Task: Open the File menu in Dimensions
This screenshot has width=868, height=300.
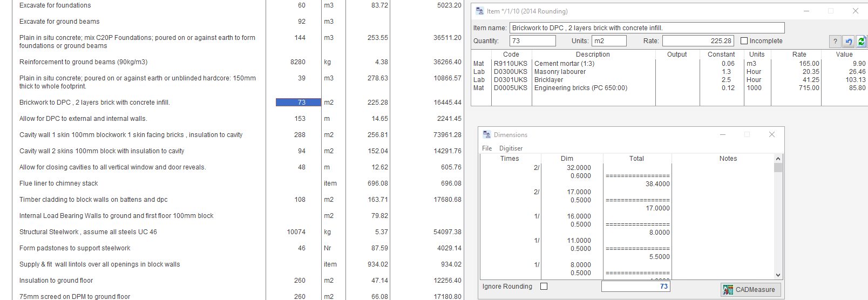Action: pyautogui.click(x=487, y=148)
